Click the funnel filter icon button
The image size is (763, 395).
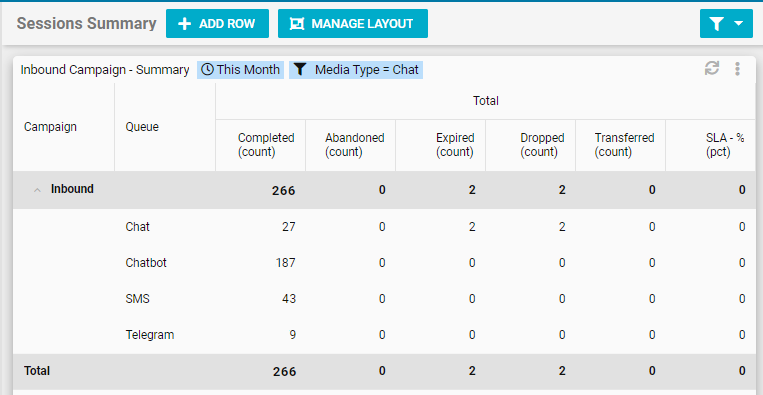pos(716,24)
